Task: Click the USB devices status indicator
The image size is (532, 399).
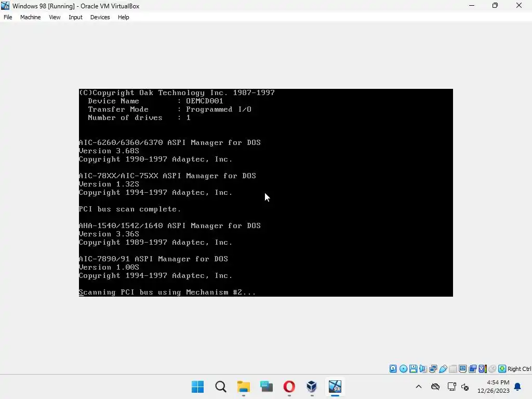Action: pyautogui.click(x=443, y=369)
